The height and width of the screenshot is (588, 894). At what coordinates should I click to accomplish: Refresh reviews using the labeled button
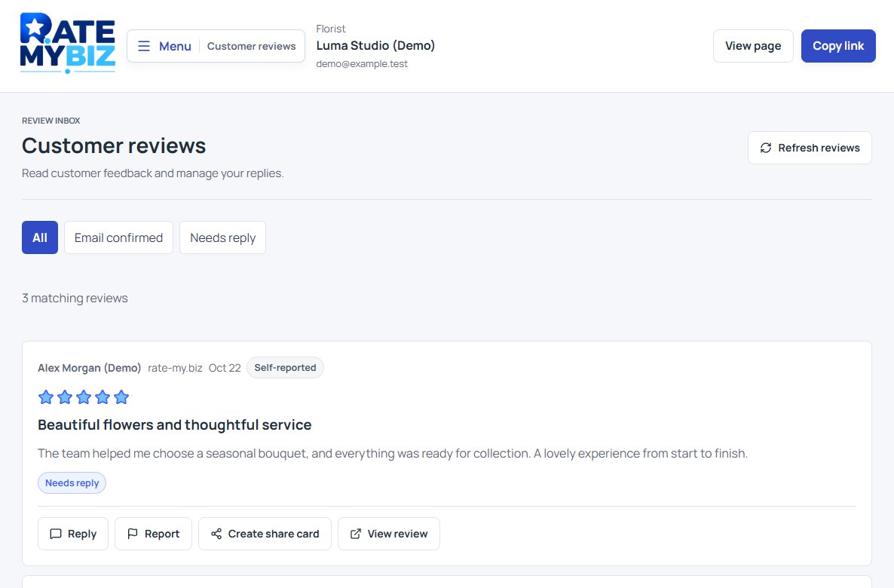point(810,148)
